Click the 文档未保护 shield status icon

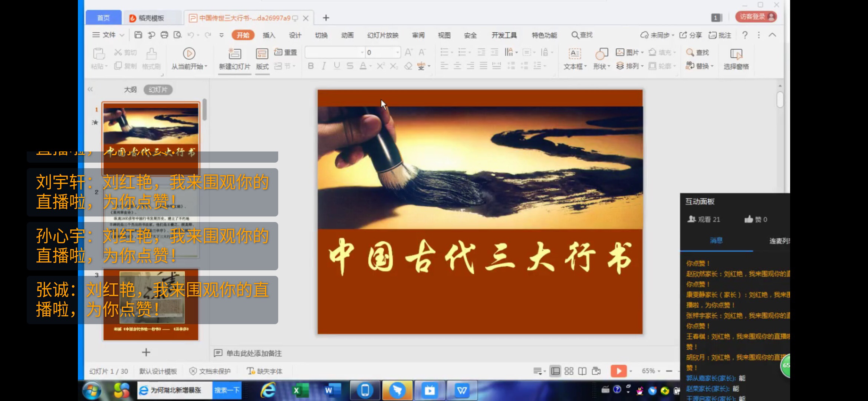193,371
